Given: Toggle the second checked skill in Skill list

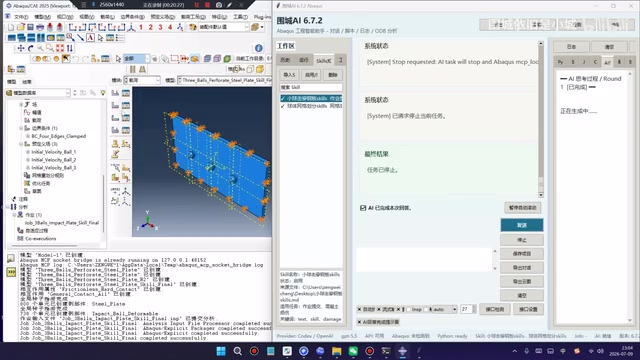Looking at the screenshot, I should 283,106.
